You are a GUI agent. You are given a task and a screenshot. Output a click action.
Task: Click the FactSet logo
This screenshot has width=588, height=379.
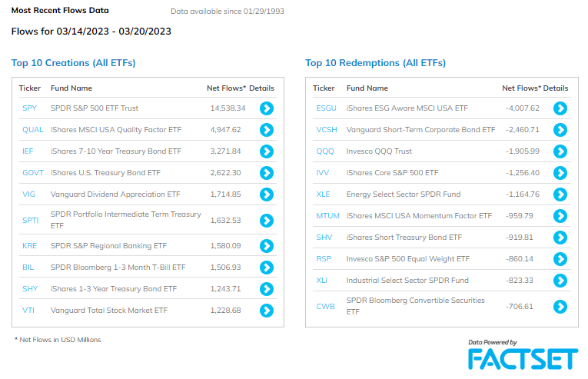click(523, 359)
